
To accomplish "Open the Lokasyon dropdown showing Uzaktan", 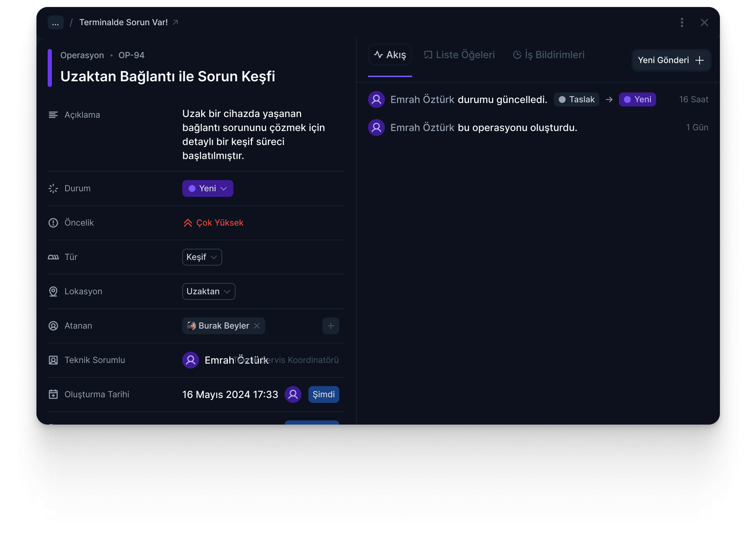I will pyautogui.click(x=209, y=291).
